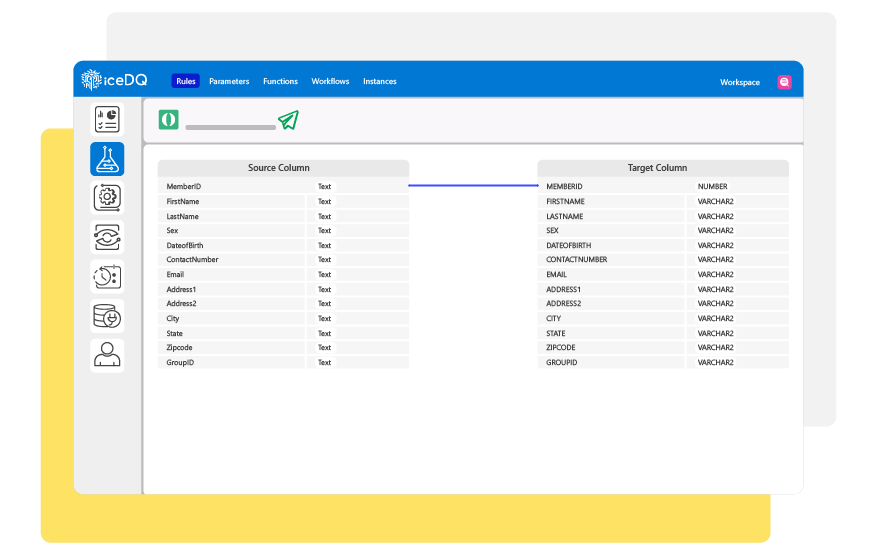Select the GROUPID target row

(x=663, y=363)
